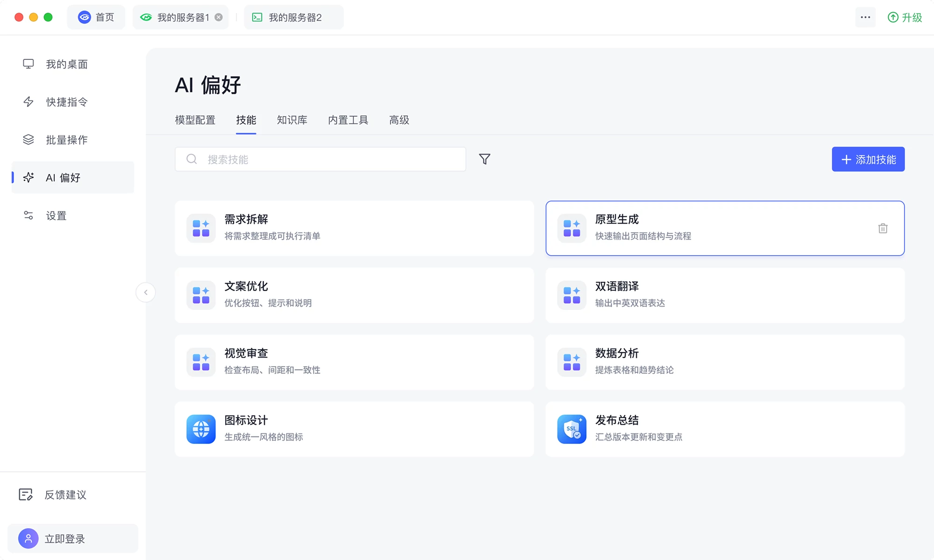Image resolution: width=934 pixels, height=560 pixels.
Task: Click the 将需求整理成可执行清单 description
Action: coord(272,236)
